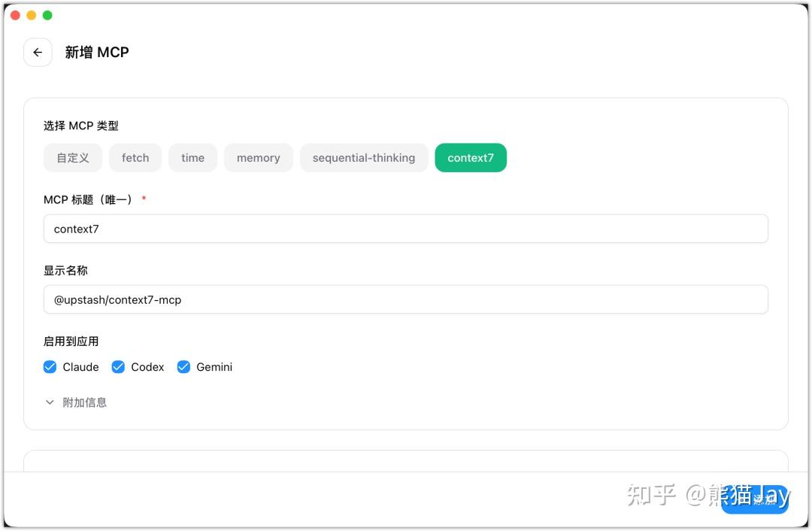
Task: Click the 附加信息 text label
Action: click(x=85, y=402)
